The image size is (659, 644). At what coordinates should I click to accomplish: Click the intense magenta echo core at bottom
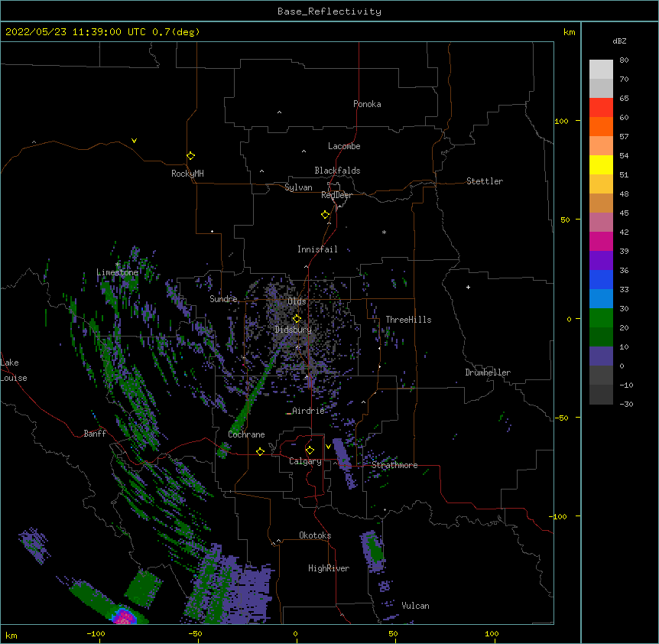(x=124, y=616)
